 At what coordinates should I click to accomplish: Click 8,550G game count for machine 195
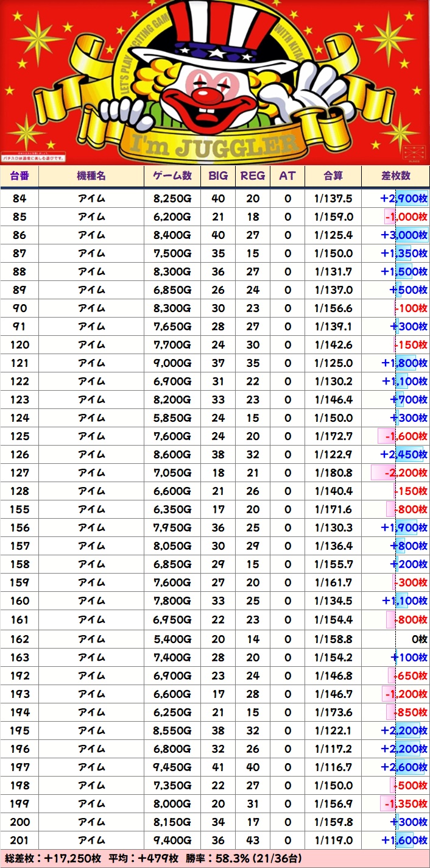coord(173,731)
